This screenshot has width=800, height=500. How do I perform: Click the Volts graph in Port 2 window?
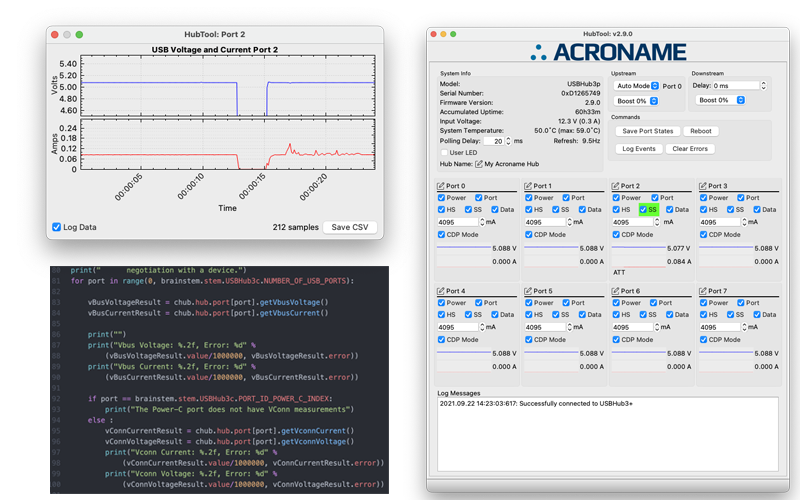228,86
